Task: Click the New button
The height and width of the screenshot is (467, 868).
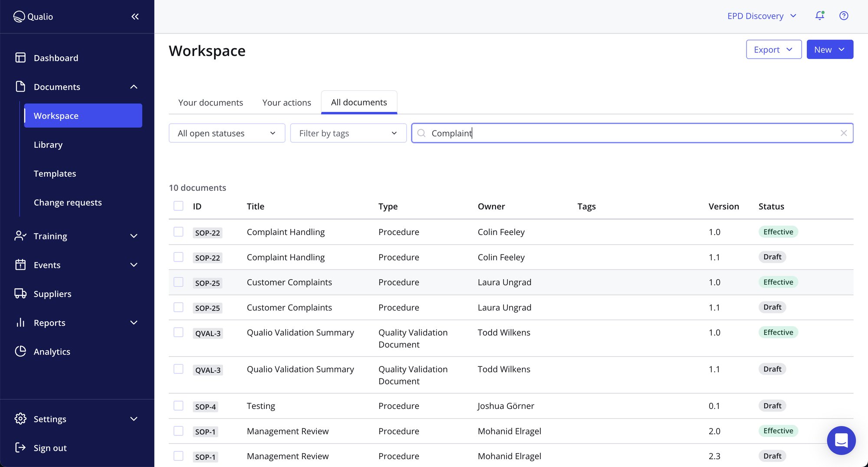Action: 829,49
